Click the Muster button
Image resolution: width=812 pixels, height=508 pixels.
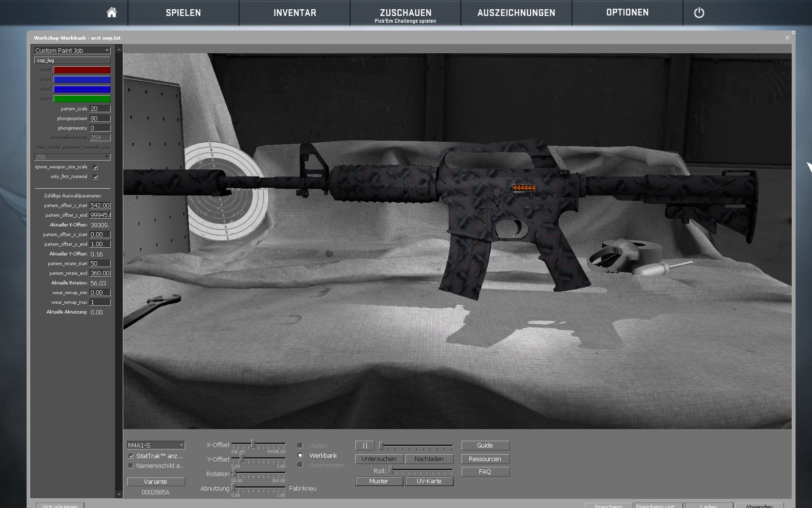(x=379, y=481)
